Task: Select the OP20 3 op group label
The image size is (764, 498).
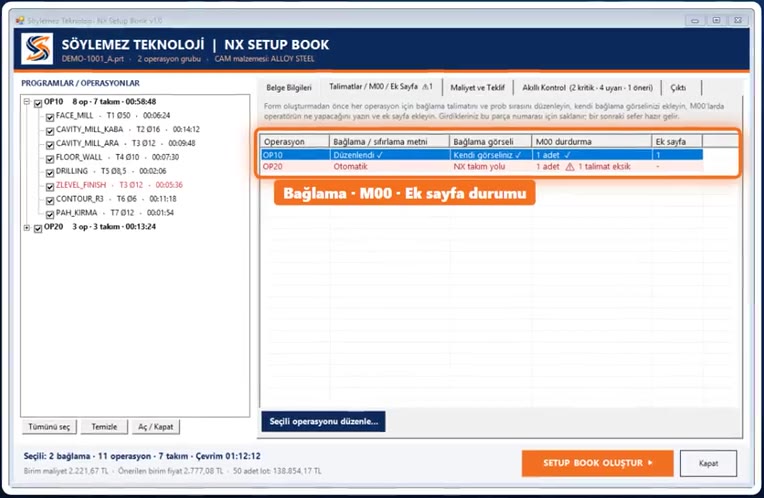Action: (x=100, y=227)
